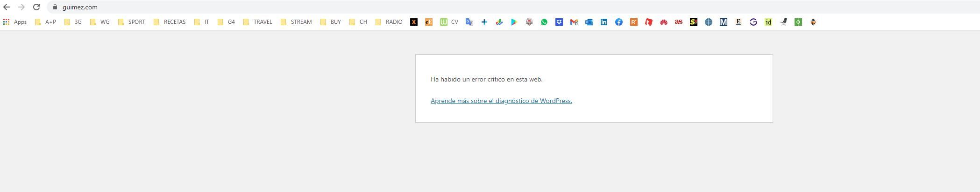The image size is (980, 192).
Task: Open the Huawei bookmark
Action: pyautogui.click(x=664, y=22)
